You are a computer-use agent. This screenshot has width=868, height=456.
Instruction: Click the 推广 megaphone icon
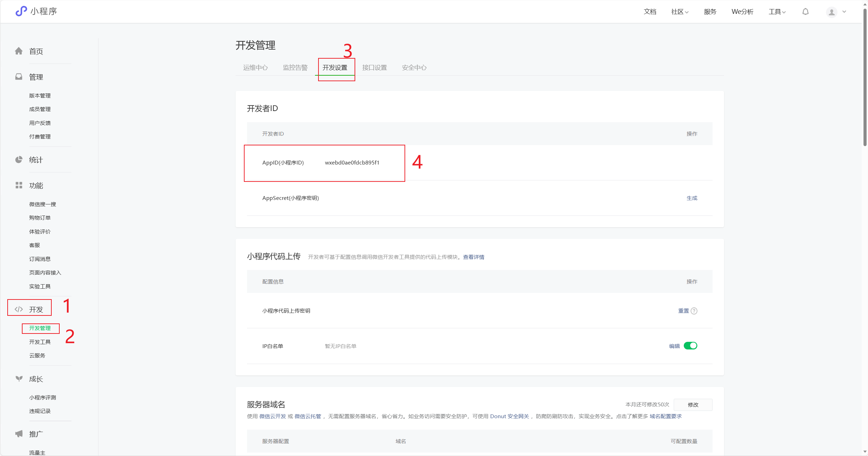click(x=19, y=434)
